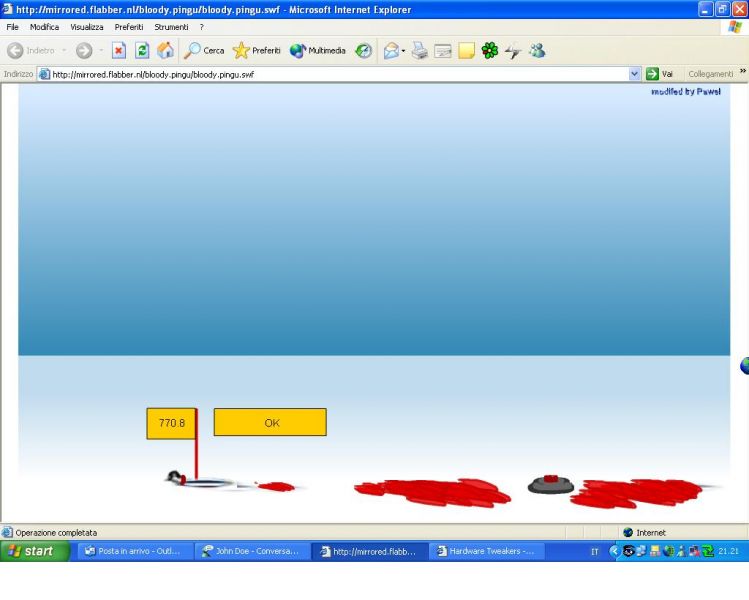The image size is (749, 600).
Task: Click the IT language indicator
Action: pos(595,552)
